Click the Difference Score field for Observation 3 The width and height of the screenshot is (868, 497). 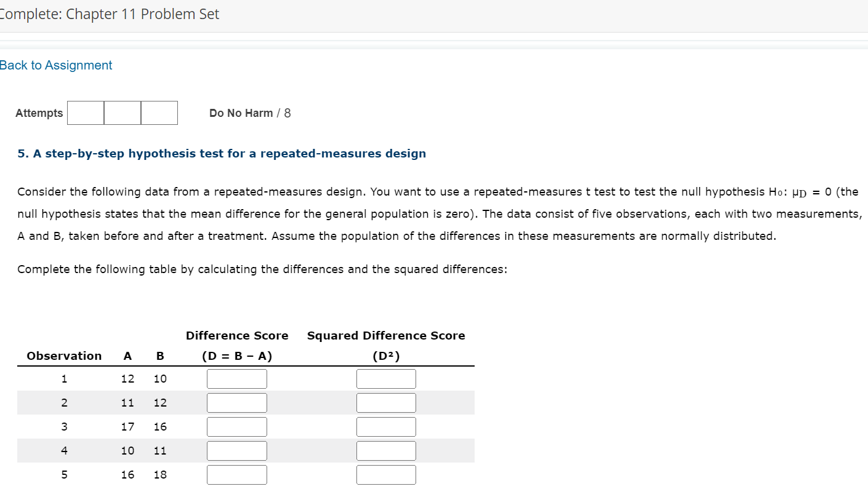click(237, 426)
